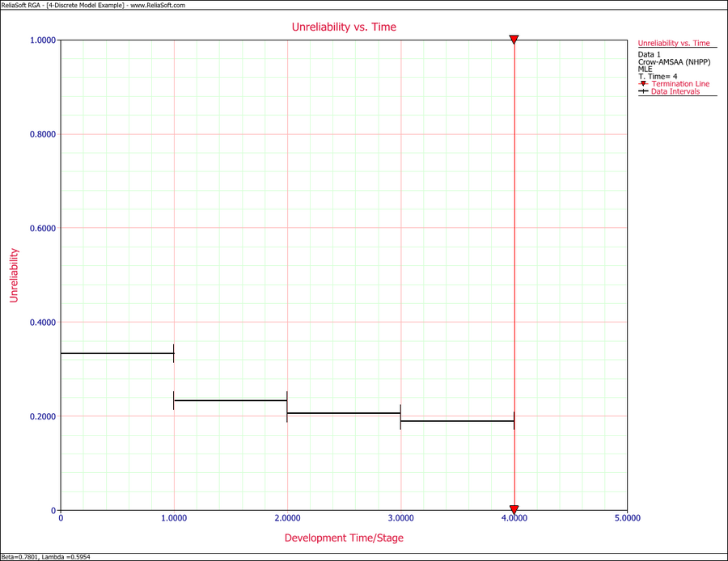Select the plot title 'Unreliability vs. Time'

(344, 27)
